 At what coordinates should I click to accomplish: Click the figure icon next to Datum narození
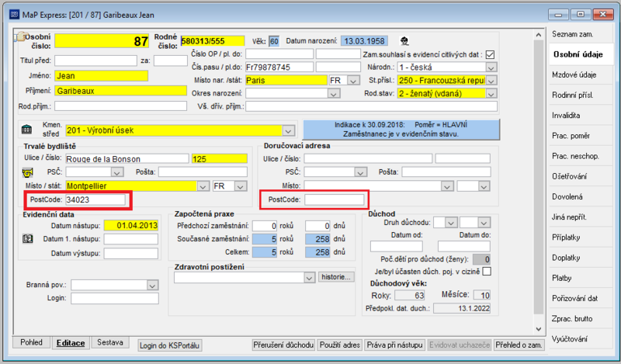[404, 41]
